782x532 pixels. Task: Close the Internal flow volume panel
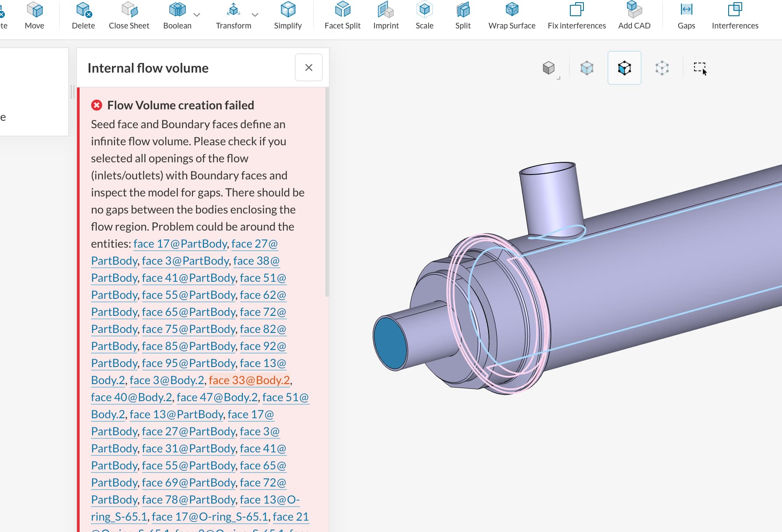308,67
